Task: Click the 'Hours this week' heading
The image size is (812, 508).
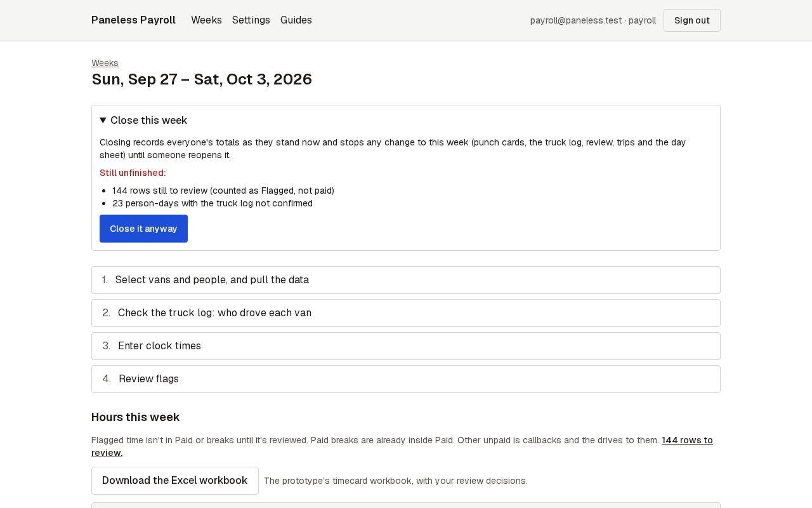Action: pos(136,417)
